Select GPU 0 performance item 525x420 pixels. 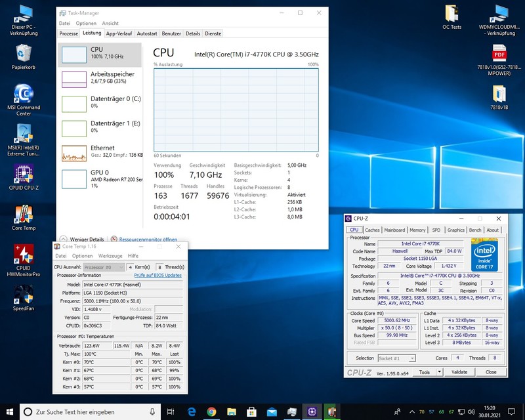pos(100,179)
